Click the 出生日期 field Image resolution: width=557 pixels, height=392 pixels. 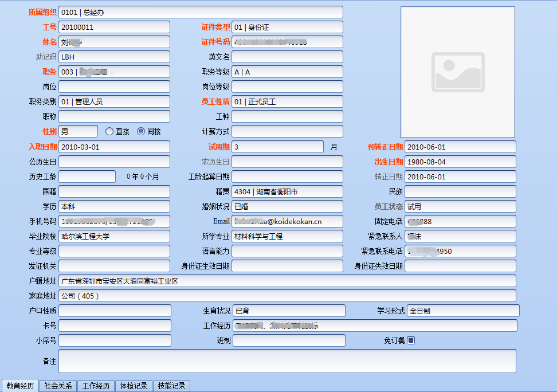point(460,162)
